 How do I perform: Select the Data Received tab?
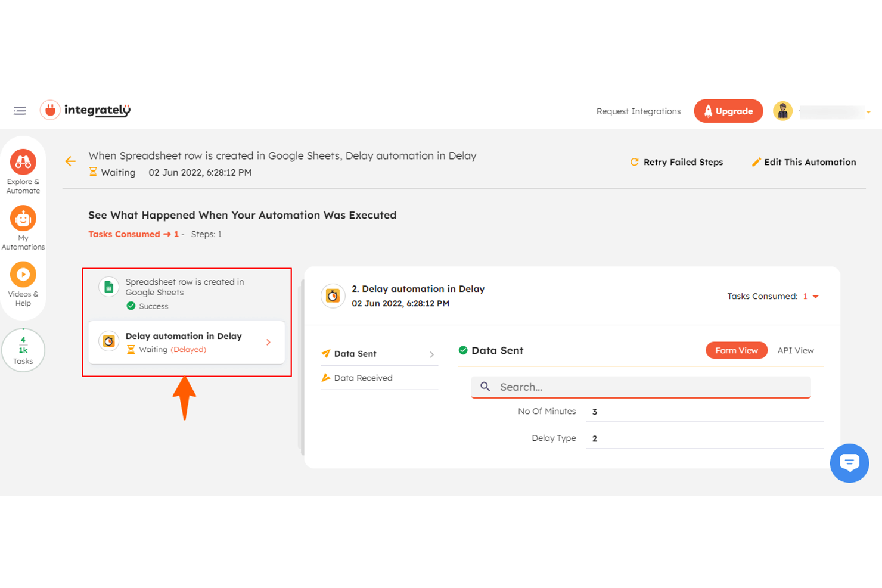point(364,378)
